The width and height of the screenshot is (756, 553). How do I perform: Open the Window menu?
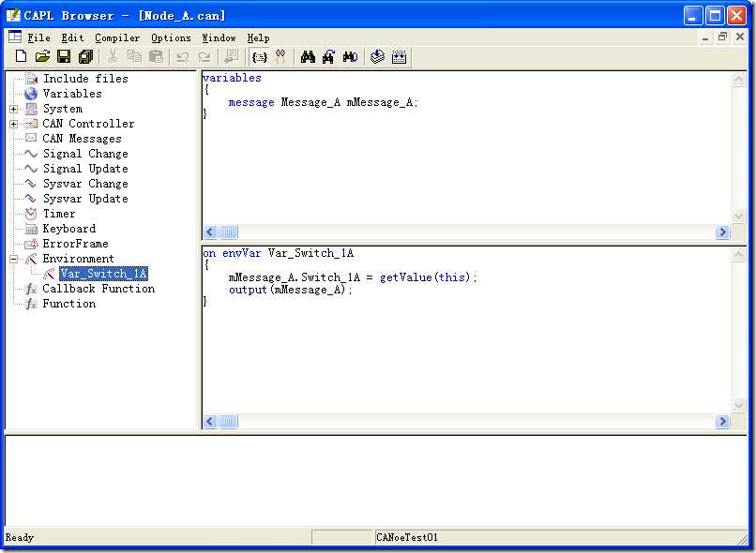[x=219, y=37]
